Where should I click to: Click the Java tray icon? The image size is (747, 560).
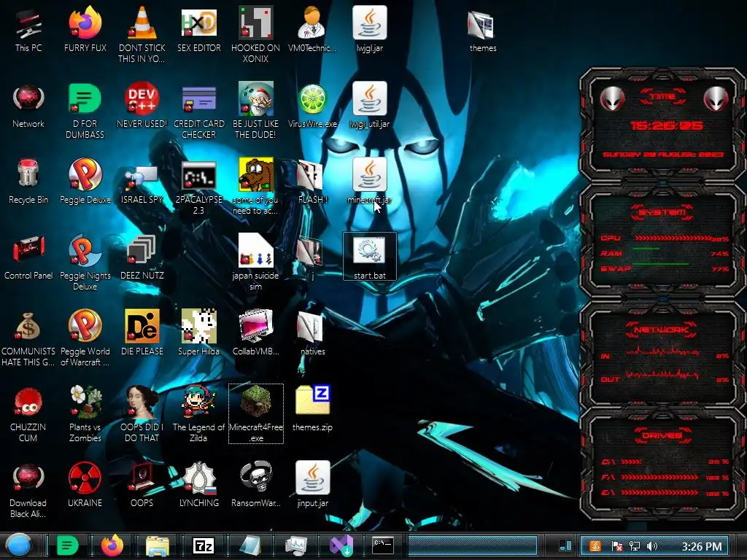click(595, 546)
